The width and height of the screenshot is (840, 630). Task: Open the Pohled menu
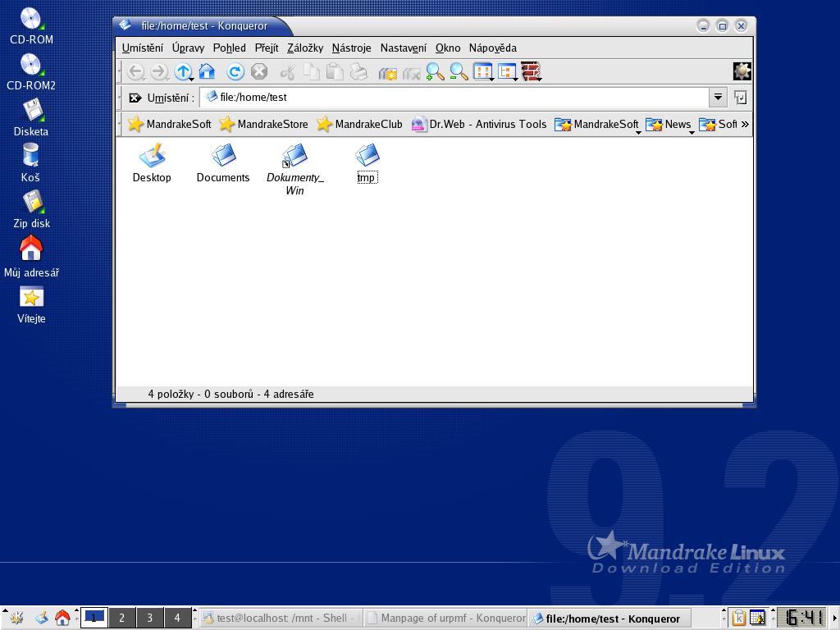tap(230, 48)
